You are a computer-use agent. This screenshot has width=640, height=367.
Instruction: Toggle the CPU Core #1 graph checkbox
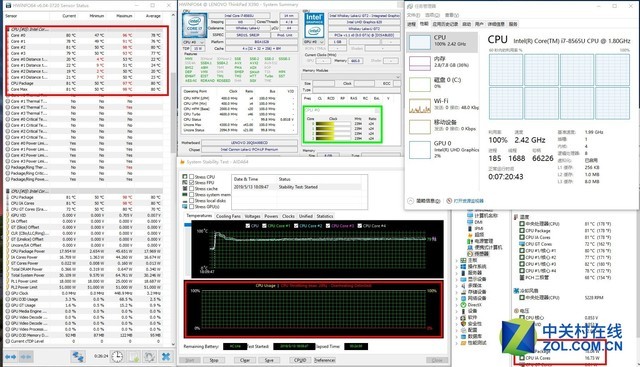pyautogui.click(x=264, y=226)
